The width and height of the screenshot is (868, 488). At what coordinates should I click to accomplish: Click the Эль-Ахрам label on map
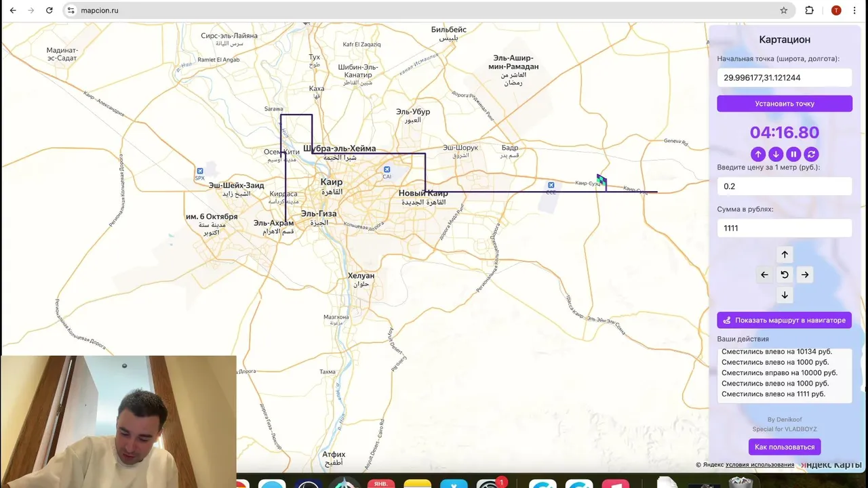click(x=273, y=223)
